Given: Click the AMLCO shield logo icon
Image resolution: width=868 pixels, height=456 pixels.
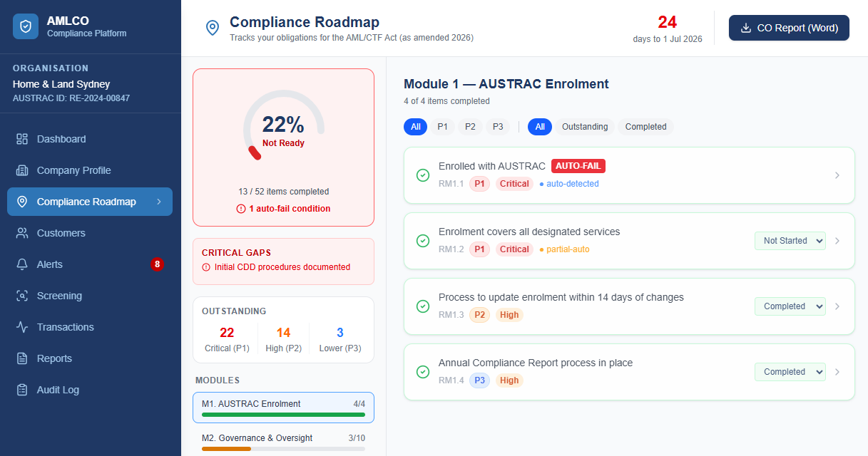Looking at the screenshot, I should coord(26,26).
